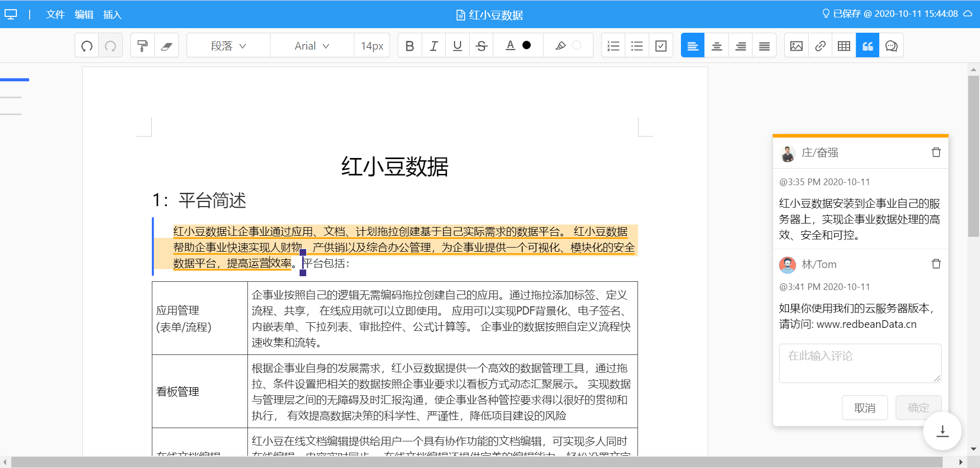Open the comment tool
This screenshot has width=980, height=468.
click(892, 46)
